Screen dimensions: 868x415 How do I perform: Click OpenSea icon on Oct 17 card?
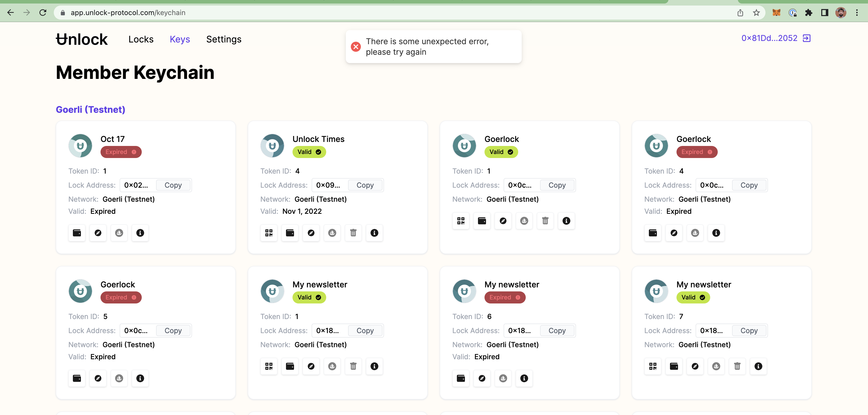119,233
